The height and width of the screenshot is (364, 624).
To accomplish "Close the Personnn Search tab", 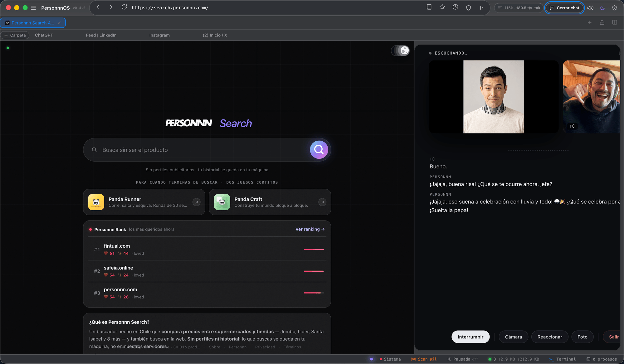I will [x=59, y=23].
